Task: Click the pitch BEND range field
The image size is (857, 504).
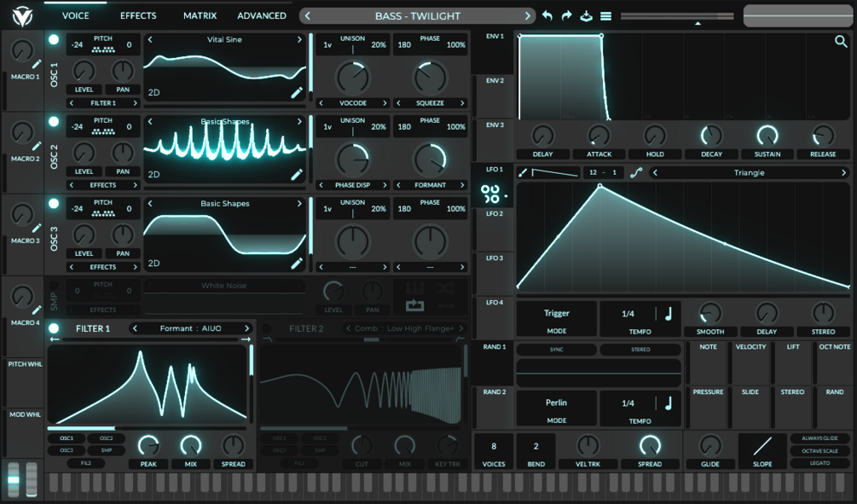Action: click(536, 451)
